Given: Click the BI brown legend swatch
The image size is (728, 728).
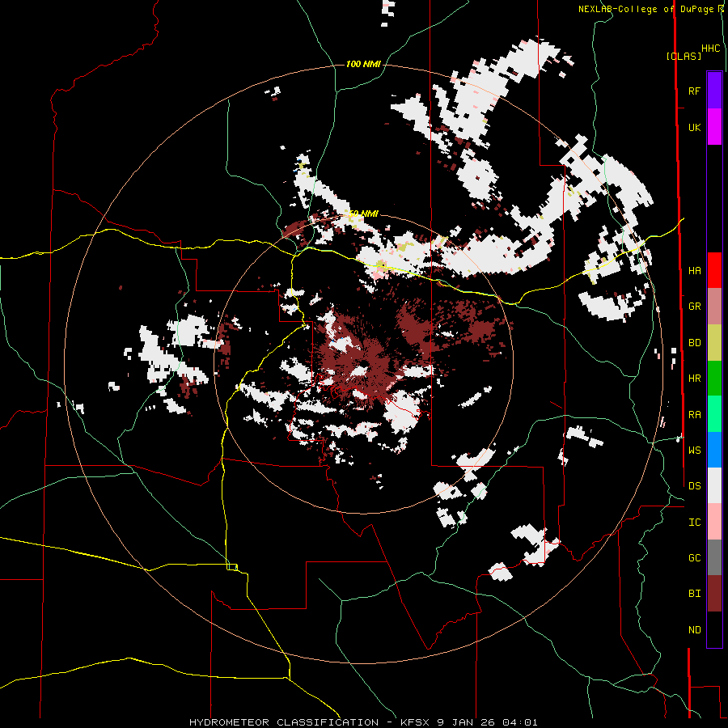Looking at the screenshot, I should click(714, 594).
